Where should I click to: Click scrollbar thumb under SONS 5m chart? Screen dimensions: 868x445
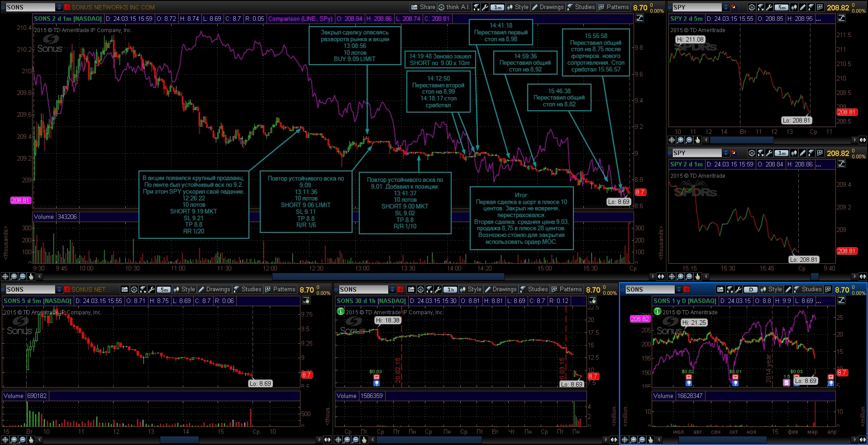pos(179,439)
